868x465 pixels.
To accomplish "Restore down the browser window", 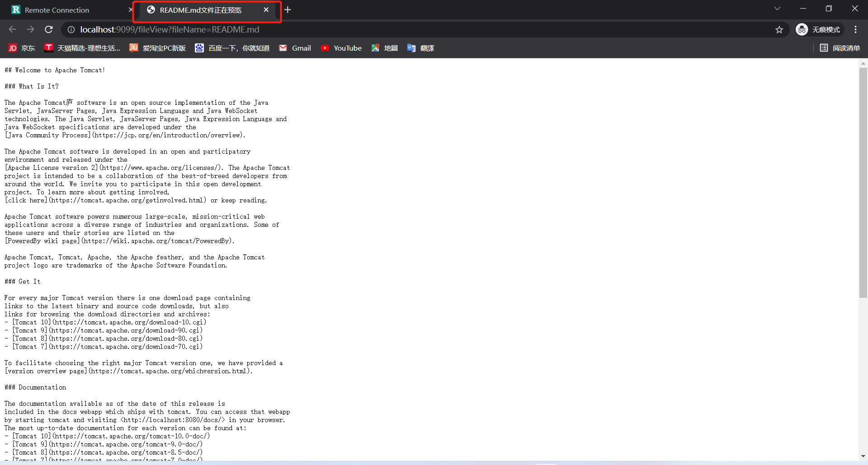I will (x=829, y=9).
